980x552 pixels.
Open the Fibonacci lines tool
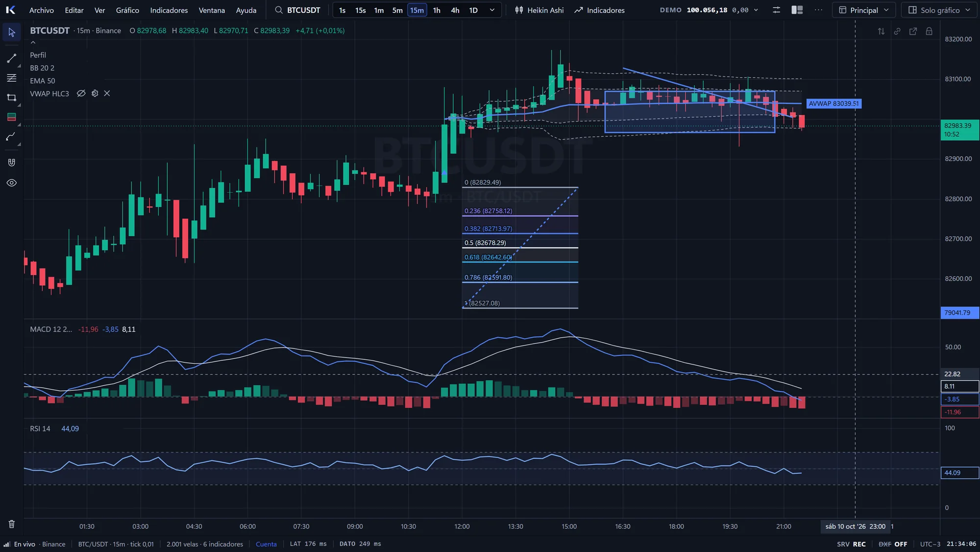point(12,78)
